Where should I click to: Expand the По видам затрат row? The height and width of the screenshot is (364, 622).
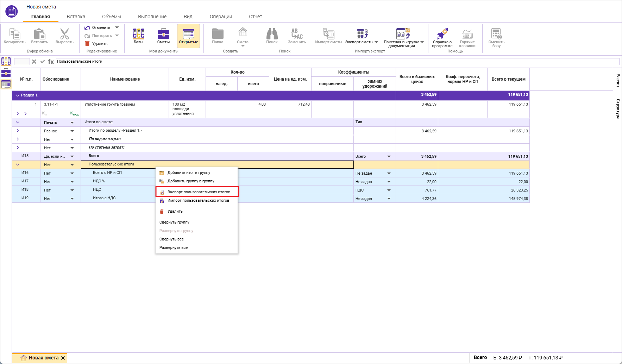coord(18,139)
